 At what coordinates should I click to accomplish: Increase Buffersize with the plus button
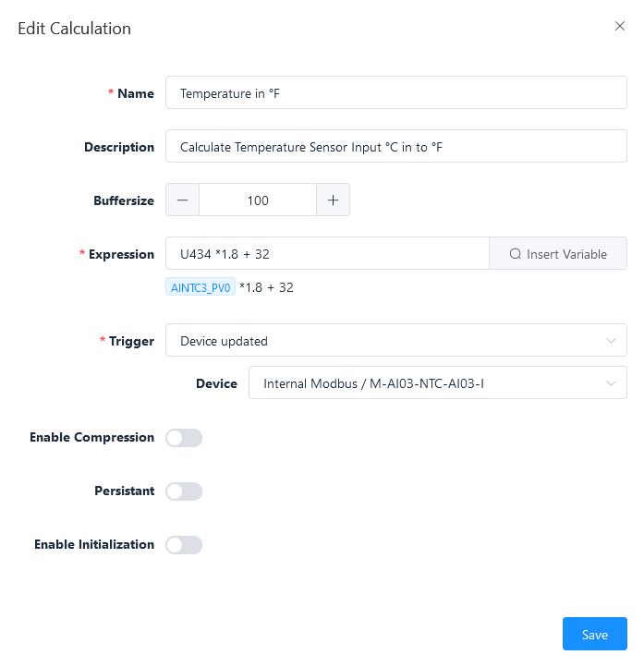[x=333, y=200]
